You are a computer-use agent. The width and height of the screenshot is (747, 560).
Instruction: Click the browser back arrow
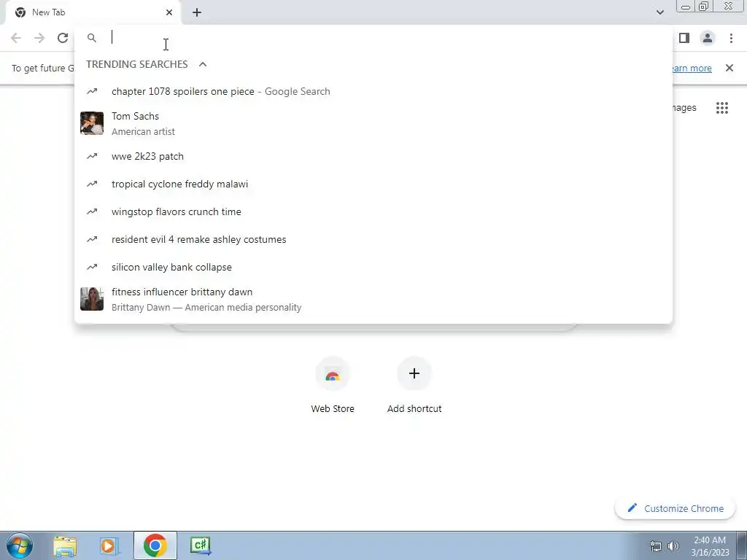[16, 38]
